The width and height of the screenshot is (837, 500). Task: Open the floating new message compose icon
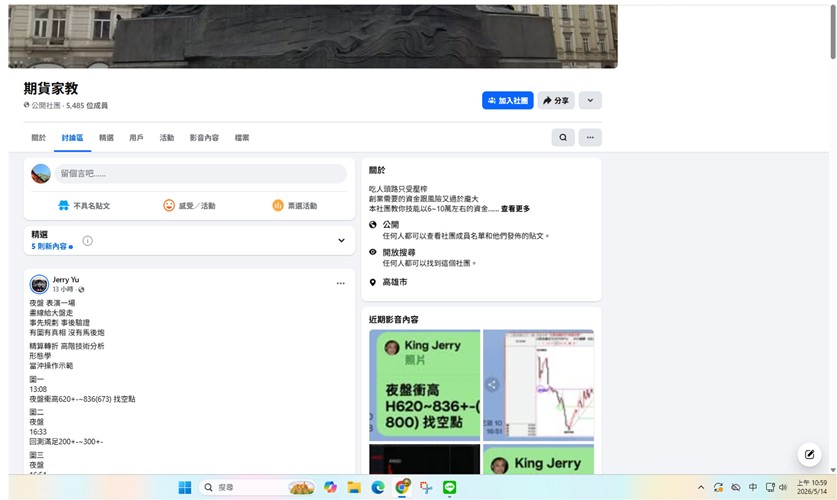(x=809, y=455)
